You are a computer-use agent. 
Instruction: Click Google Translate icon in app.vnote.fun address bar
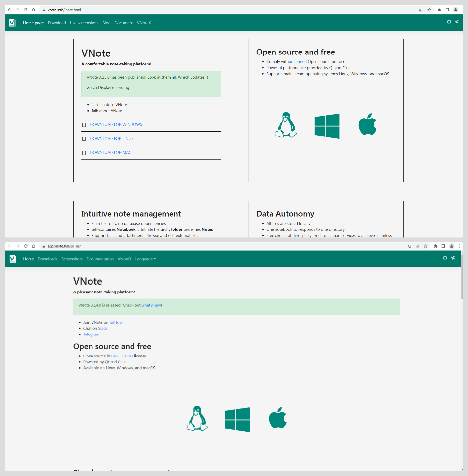point(409,246)
